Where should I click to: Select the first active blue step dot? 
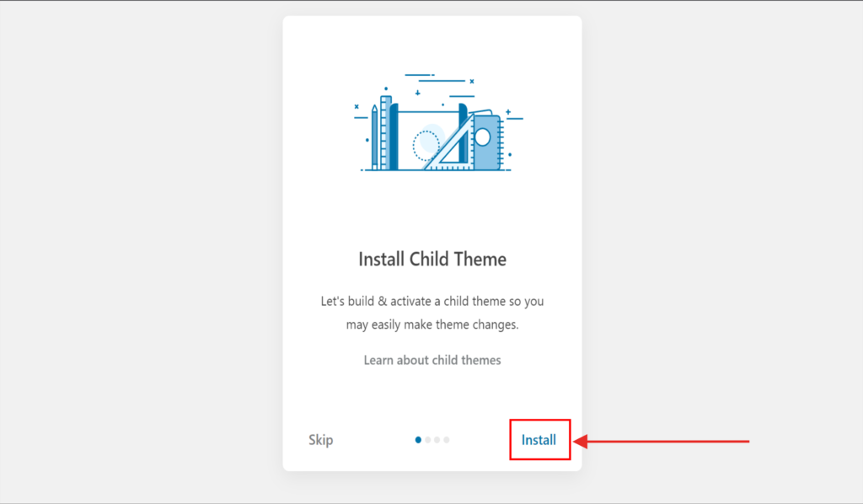(419, 440)
